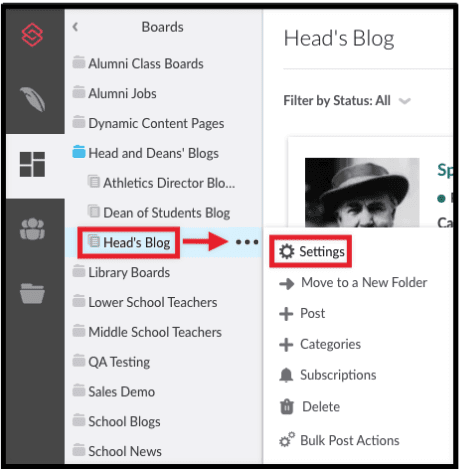460x470 pixels.
Task: Click the three-dot menu beside Head's Blog
Action: coord(247,242)
